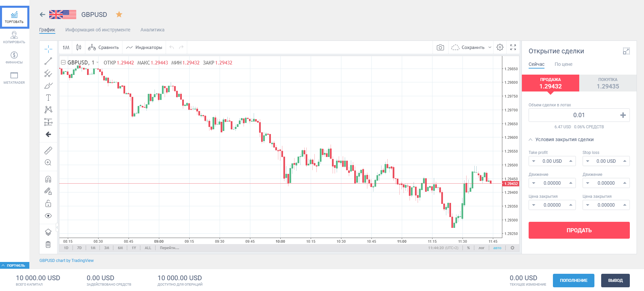
Task: Open chart settings with the gear icon
Action: pyautogui.click(x=500, y=48)
